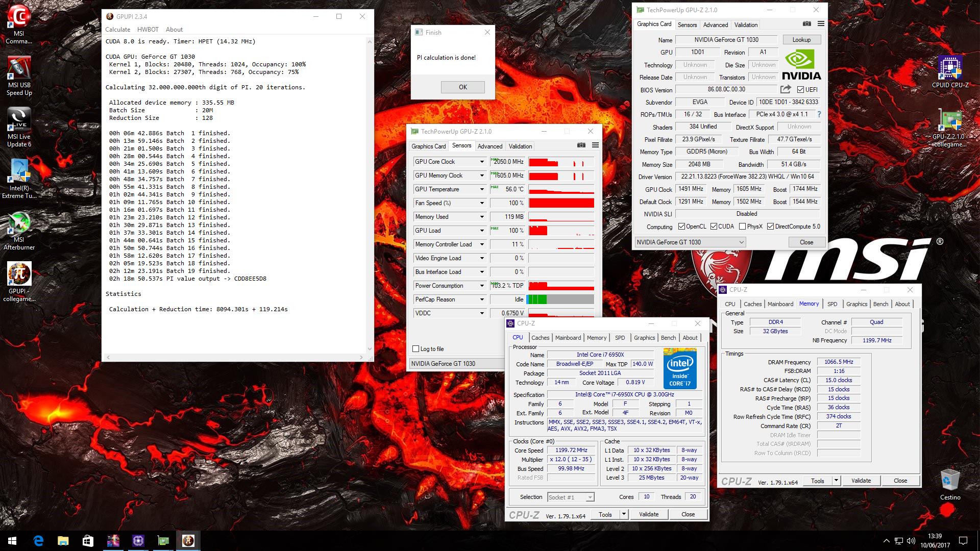Image resolution: width=980 pixels, height=551 pixels.
Task: Click GPU-Z Graphics Card screenshot camera icon
Action: pos(806,23)
